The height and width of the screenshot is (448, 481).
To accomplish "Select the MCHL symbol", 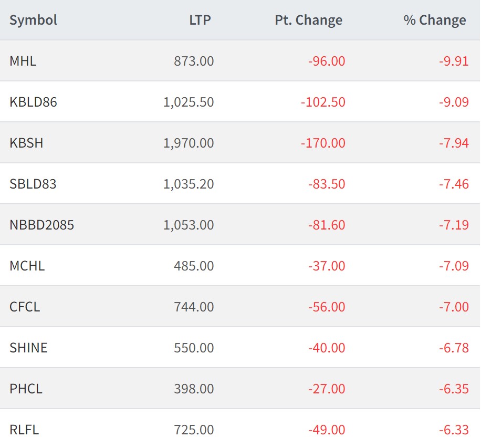I will (27, 266).
